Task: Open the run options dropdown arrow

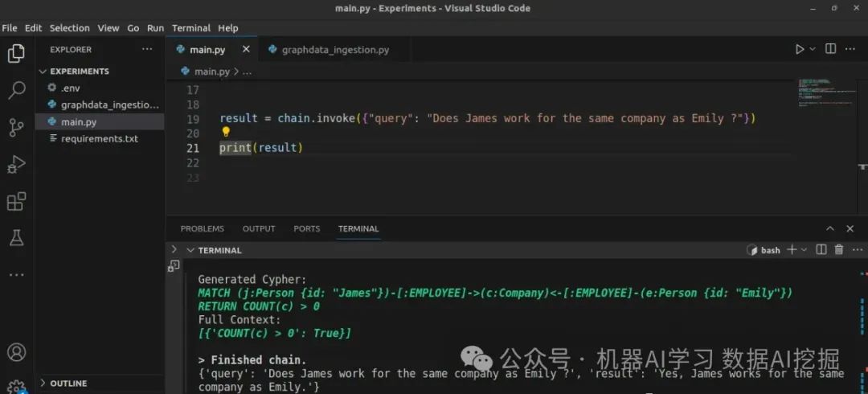Action: [x=813, y=49]
